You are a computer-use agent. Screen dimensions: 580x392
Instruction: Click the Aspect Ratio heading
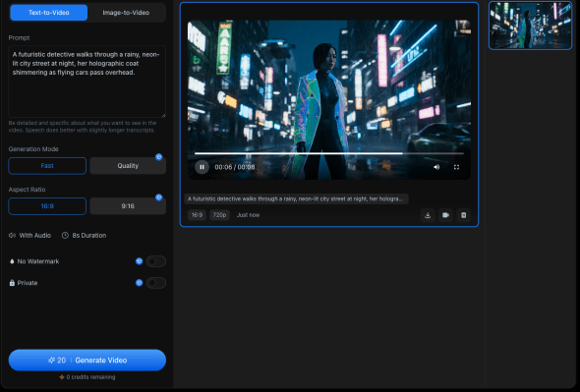click(27, 190)
